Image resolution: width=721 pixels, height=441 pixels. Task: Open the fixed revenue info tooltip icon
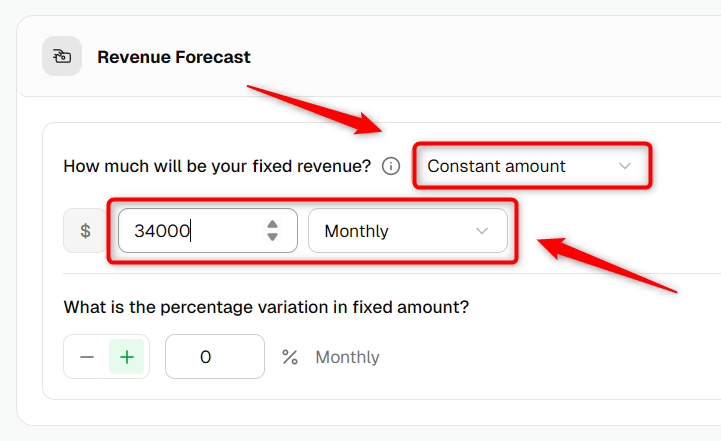click(x=391, y=166)
